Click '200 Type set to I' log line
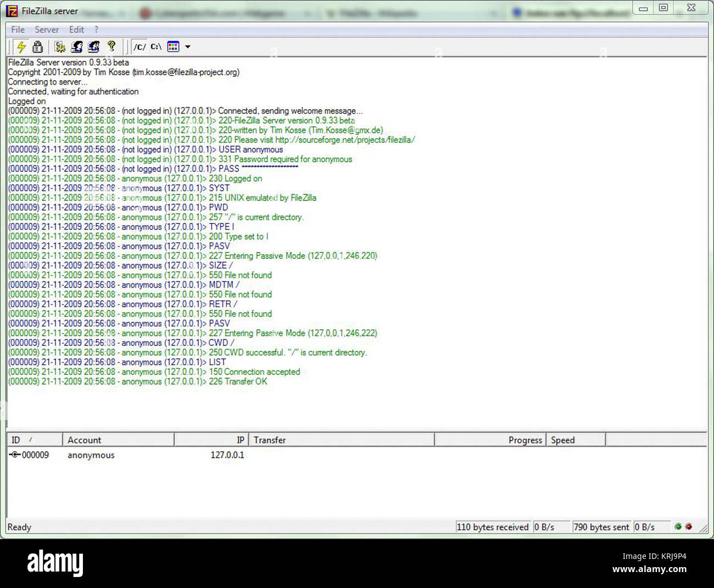Viewport: 714px width, 588px height. (x=138, y=237)
